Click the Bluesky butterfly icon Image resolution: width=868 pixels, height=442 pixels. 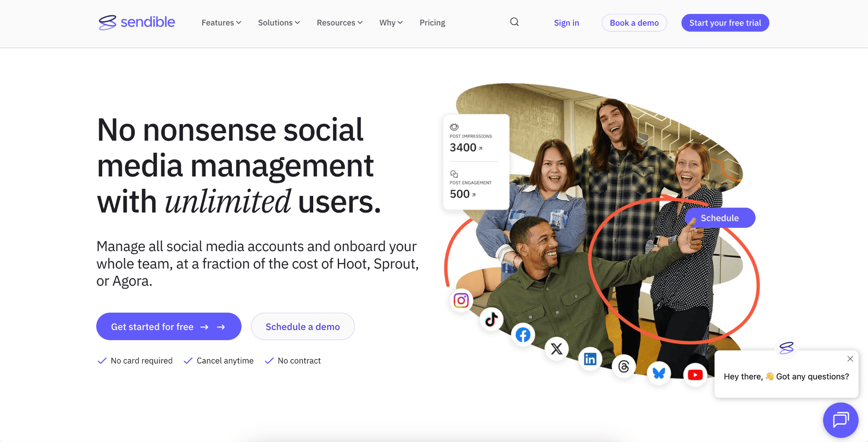click(659, 373)
